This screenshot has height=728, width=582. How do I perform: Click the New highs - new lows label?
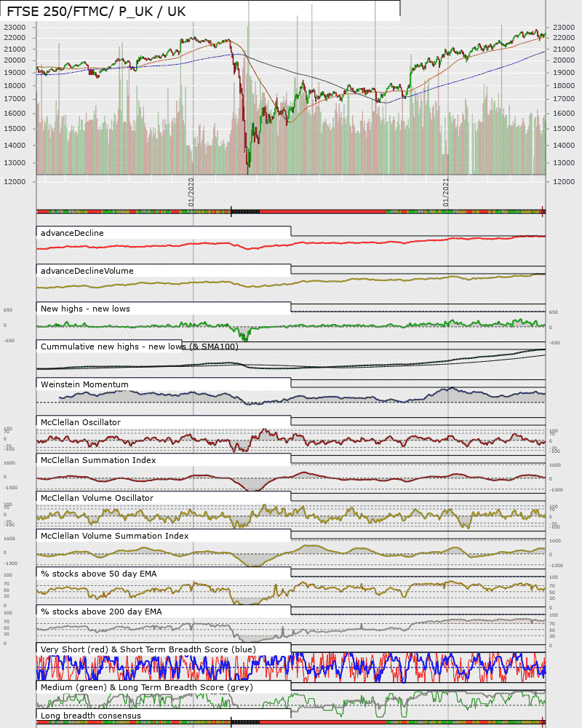click(x=85, y=309)
